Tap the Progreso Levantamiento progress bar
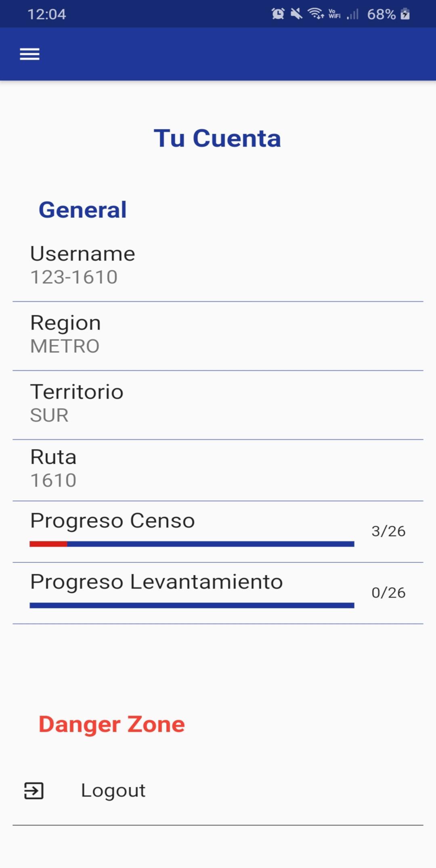Image resolution: width=436 pixels, height=868 pixels. point(192,606)
